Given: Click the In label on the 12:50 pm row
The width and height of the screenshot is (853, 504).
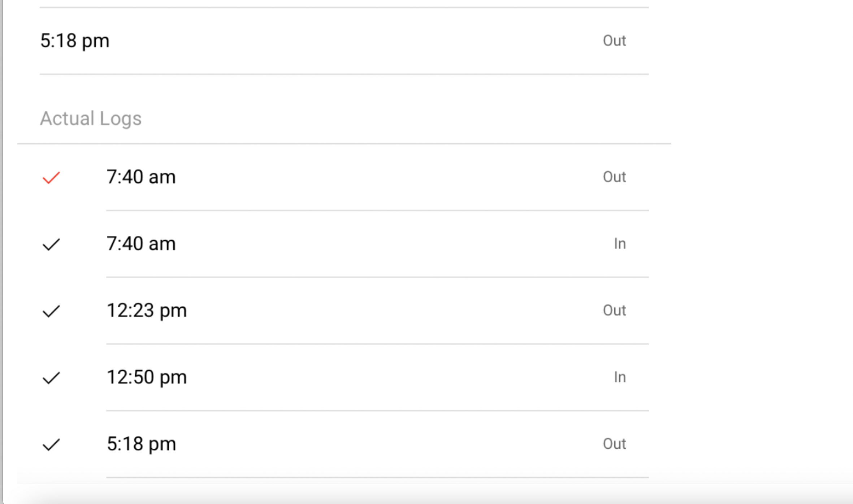Looking at the screenshot, I should pyautogui.click(x=620, y=377).
